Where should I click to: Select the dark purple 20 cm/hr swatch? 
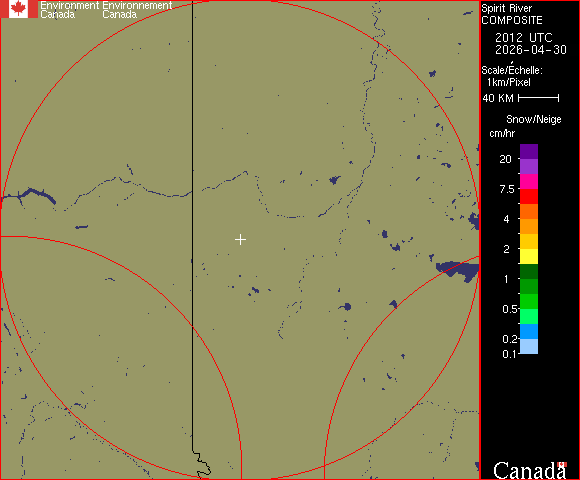[529, 152]
